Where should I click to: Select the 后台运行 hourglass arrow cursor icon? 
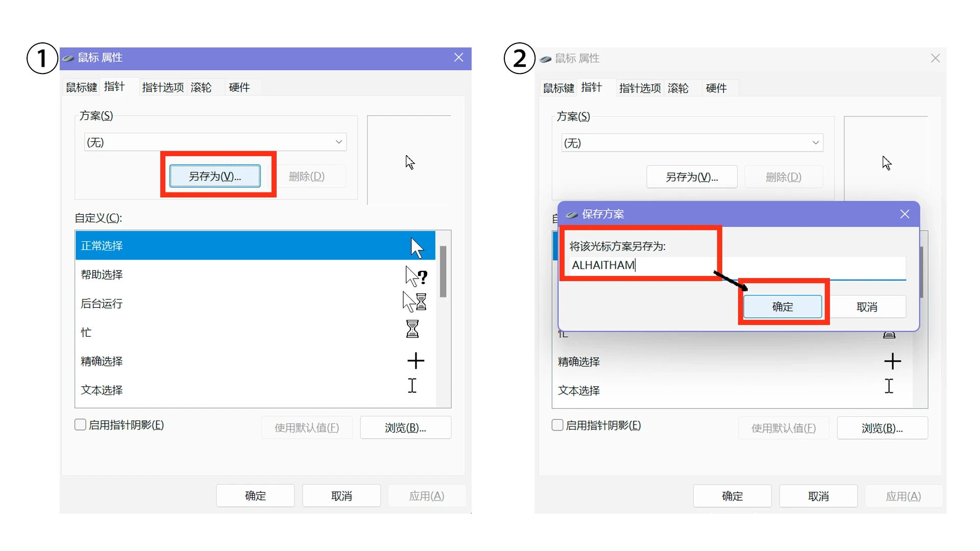pyautogui.click(x=414, y=302)
